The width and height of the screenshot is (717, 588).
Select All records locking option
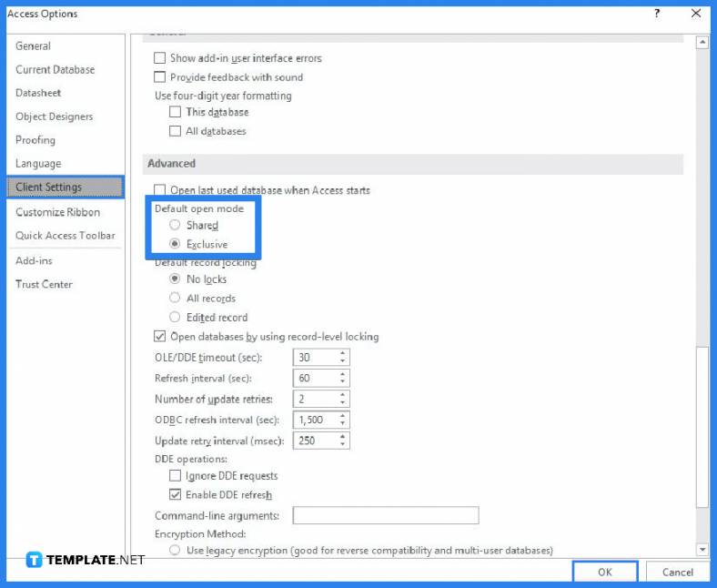[x=175, y=298]
